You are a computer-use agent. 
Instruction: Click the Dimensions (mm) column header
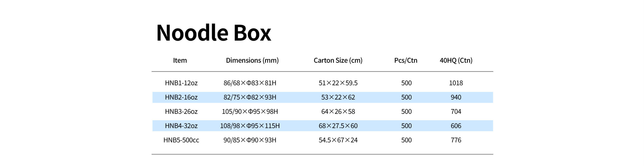click(252, 61)
